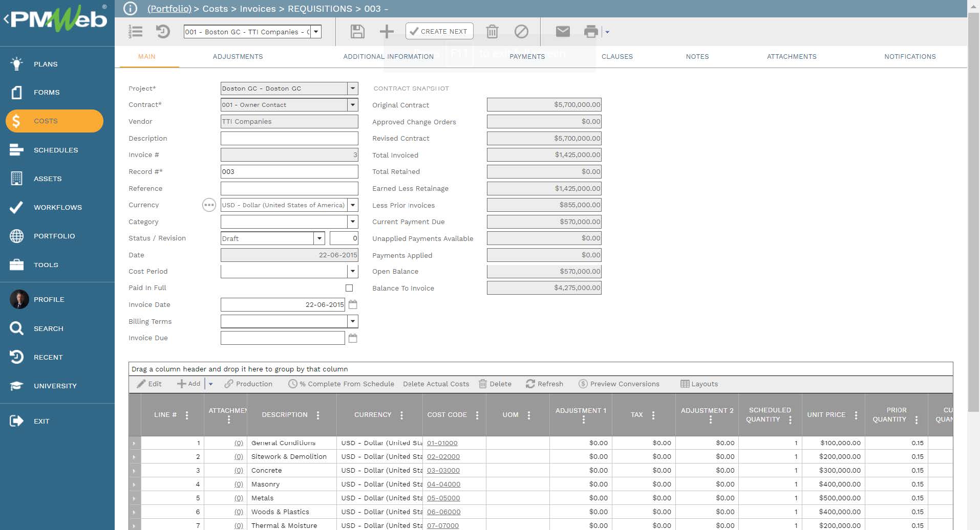Open the print options dropdown arrow

coord(607,32)
